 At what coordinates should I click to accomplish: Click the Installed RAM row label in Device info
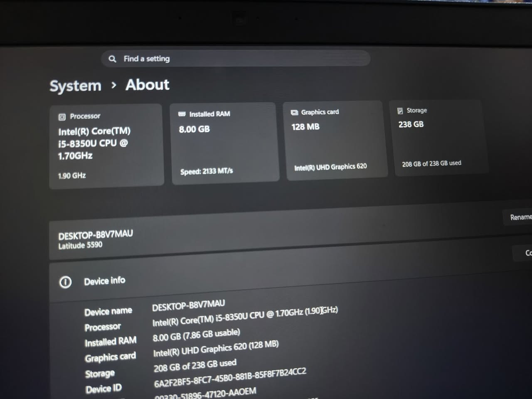pyautogui.click(x=111, y=342)
